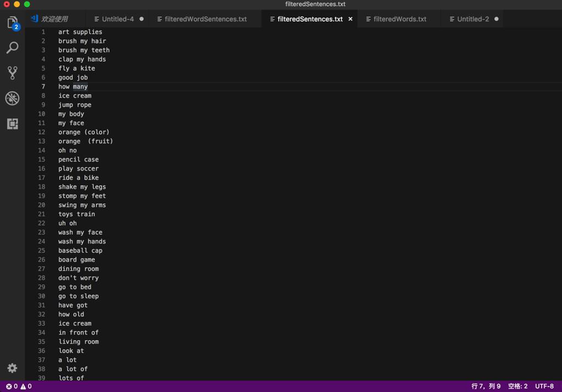Click "ice cream" on line 8
This screenshot has width=562, height=392.
75,96
